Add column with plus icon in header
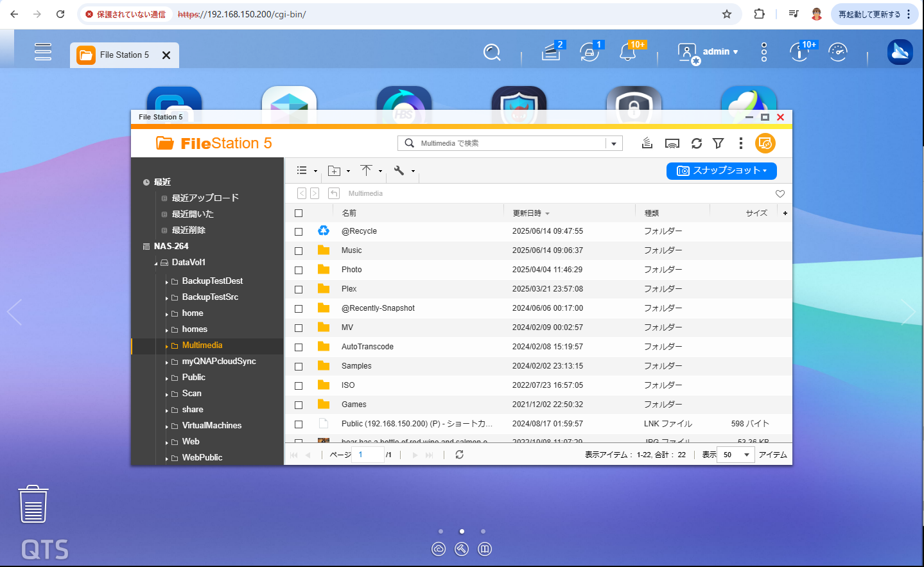Viewport: 924px width, 567px height. (x=785, y=213)
